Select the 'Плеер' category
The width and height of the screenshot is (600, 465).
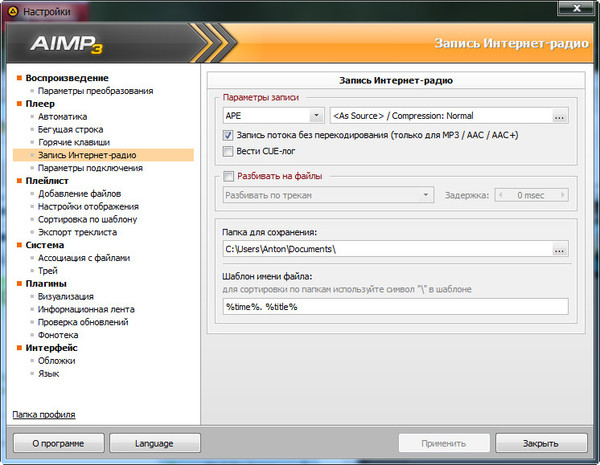point(40,104)
